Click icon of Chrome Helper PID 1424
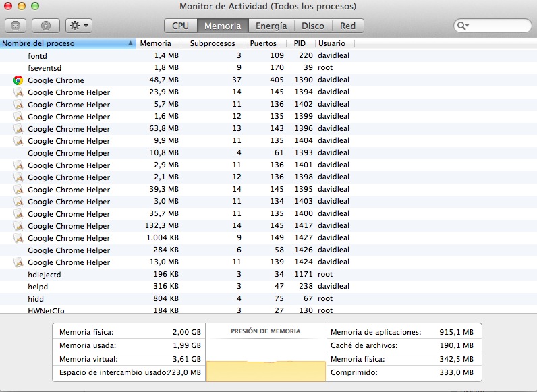The image size is (537, 392). [x=18, y=263]
